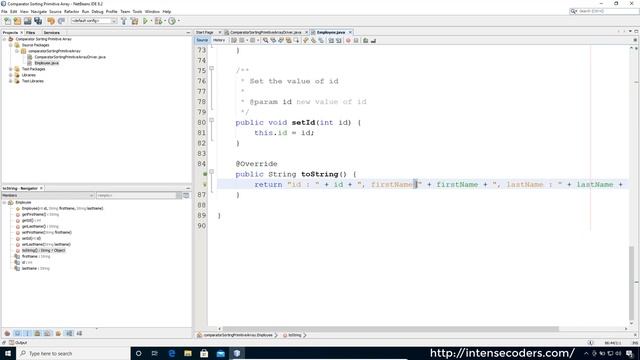
Task: Click the red Start Macro Recording icon
Action: pyautogui.click(x=348, y=40)
